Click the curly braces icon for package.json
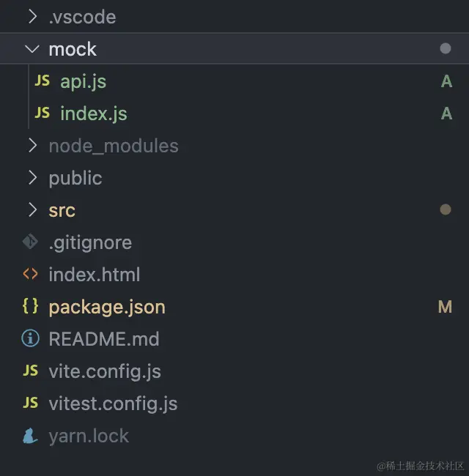This screenshot has height=476, width=469. click(x=30, y=307)
